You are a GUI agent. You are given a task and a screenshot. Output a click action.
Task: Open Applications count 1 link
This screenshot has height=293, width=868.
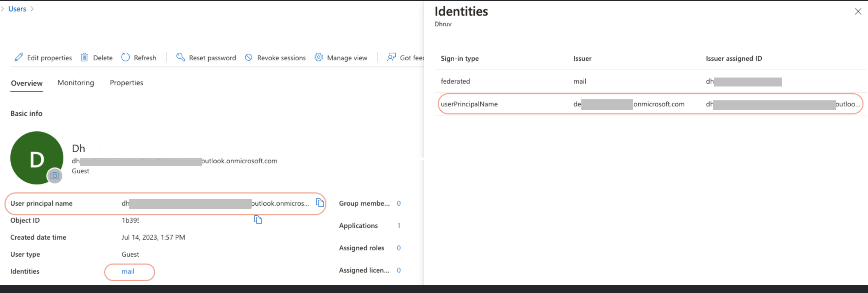click(x=399, y=226)
